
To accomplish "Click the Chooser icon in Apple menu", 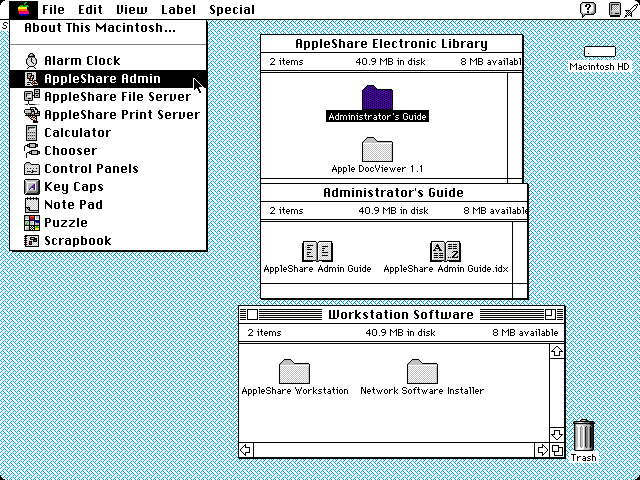I will click(x=31, y=151).
